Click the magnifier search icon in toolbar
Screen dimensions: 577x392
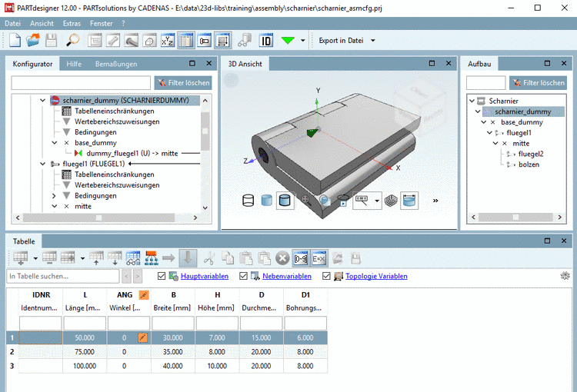pyautogui.click(x=73, y=40)
